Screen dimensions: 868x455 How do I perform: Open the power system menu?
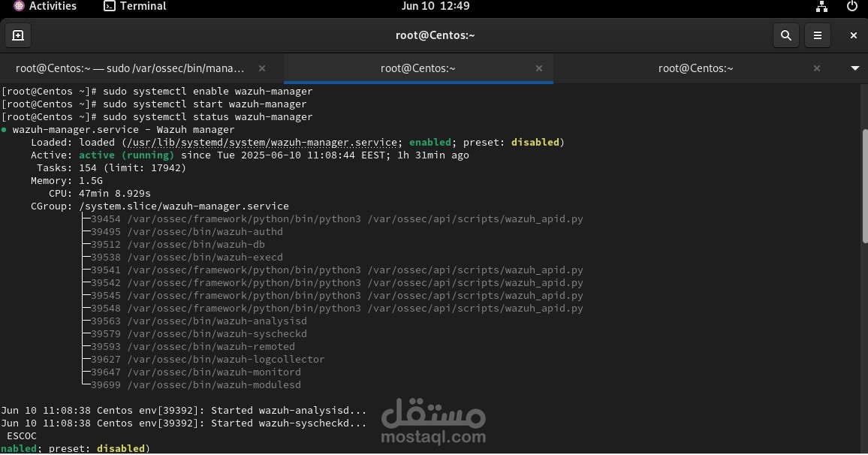tap(852, 7)
